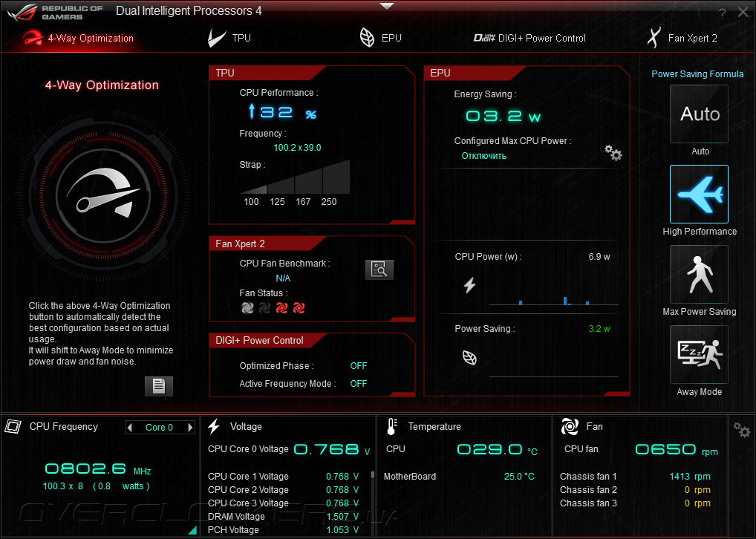The height and width of the screenshot is (539, 756).
Task: Toggle Optimized Phase OFF value
Action: tap(358, 366)
